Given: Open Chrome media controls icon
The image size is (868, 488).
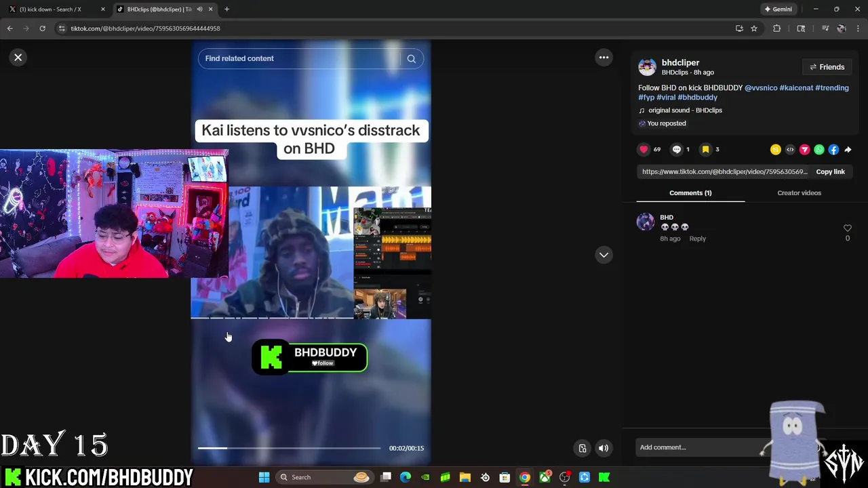Looking at the screenshot, I should click(825, 28).
